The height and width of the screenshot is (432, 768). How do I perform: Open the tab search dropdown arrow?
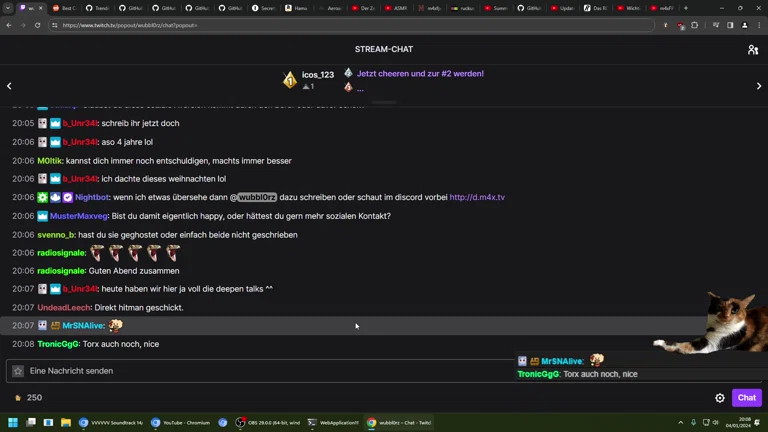(8, 8)
